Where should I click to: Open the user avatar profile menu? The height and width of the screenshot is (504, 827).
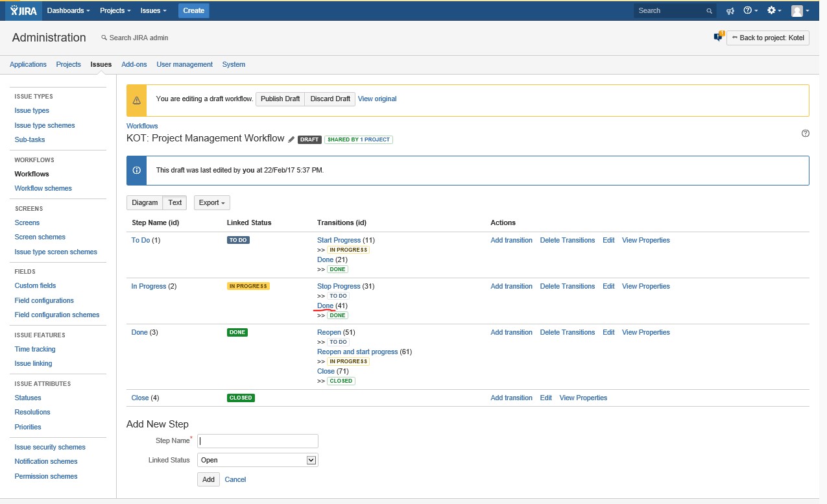tap(800, 10)
